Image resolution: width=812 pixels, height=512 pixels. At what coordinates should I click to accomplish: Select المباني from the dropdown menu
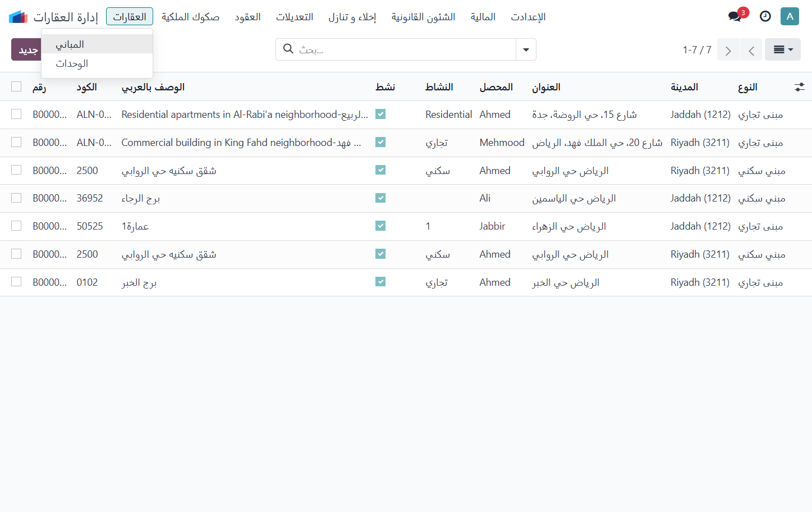coord(97,44)
